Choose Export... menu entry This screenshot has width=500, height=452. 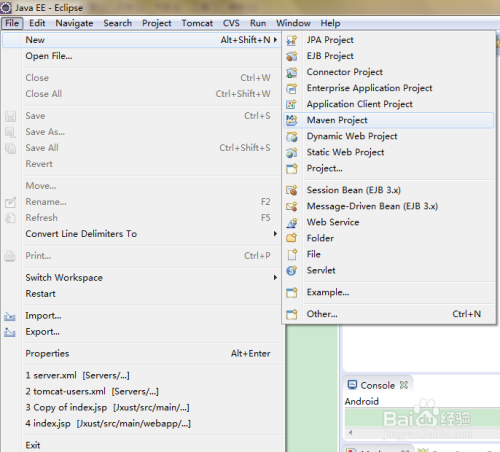coord(142,332)
